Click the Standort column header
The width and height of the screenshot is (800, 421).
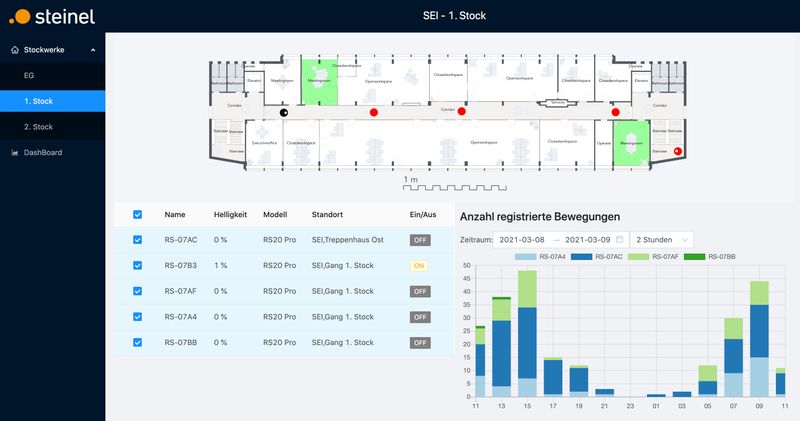click(327, 215)
